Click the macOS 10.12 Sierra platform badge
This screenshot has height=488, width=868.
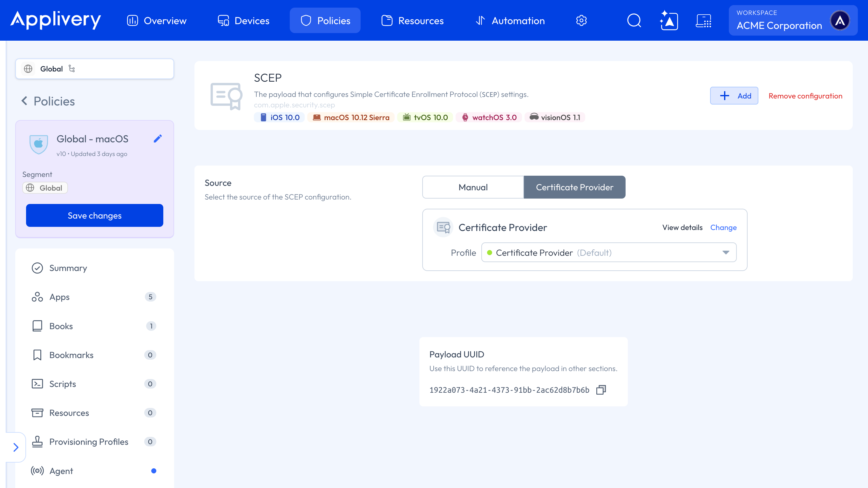(351, 117)
